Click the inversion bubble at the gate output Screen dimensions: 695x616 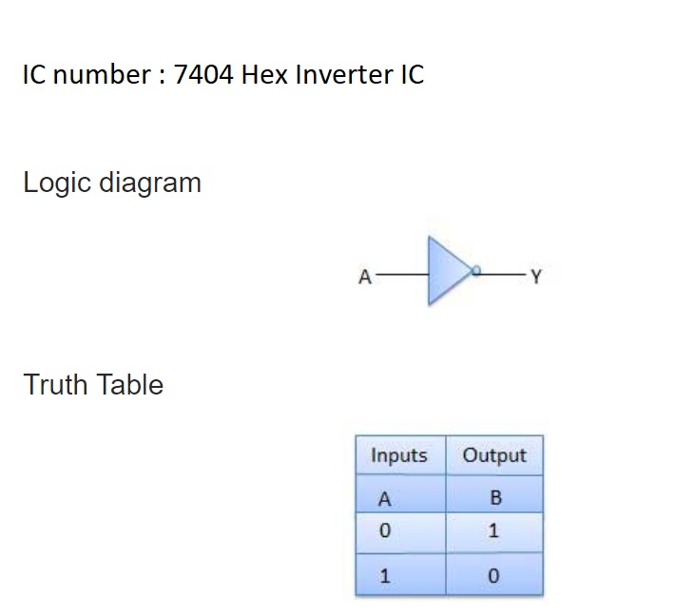click(477, 271)
